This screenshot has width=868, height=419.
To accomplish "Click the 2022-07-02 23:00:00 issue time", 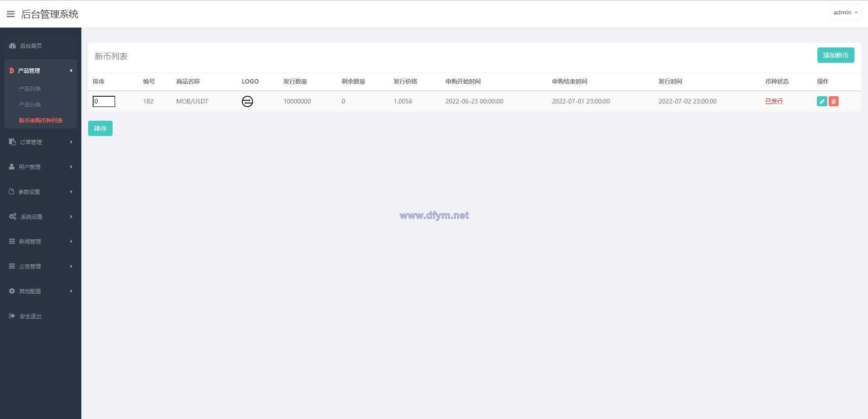I will coord(687,101).
